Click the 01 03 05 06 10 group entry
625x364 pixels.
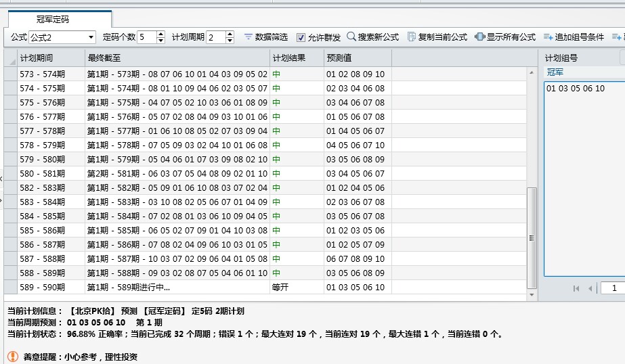click(575, 89)
